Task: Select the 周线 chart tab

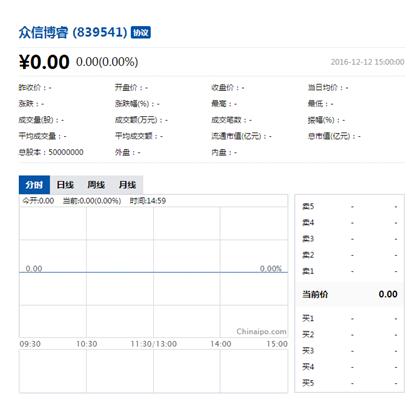Action: click(x=96, y=185)
